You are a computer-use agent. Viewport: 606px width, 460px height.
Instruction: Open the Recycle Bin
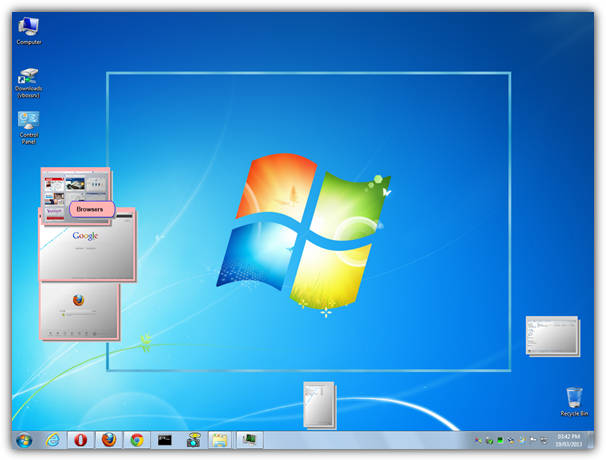tap(572, 399)
